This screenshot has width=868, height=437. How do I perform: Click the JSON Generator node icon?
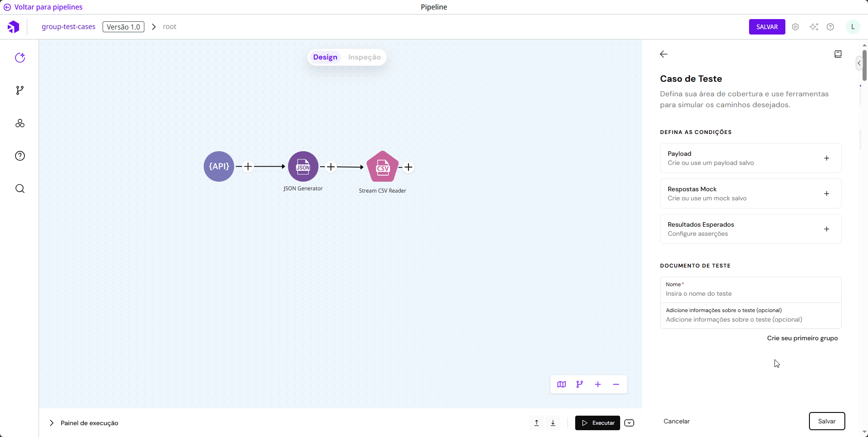click(x=303, y=166)
